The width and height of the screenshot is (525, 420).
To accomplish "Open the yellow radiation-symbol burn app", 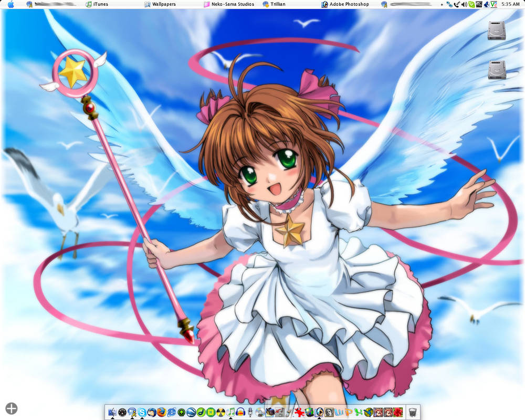I will point(220,412).
